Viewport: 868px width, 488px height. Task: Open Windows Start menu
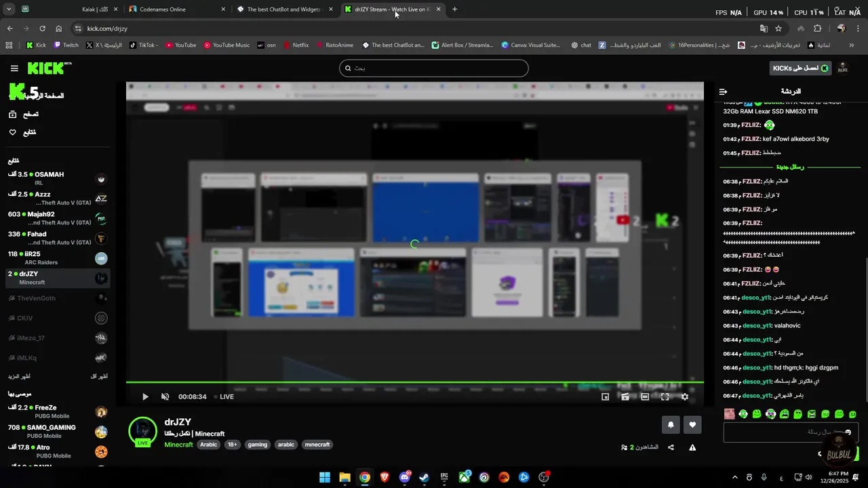pyautogui.click(x=325, y=477)
